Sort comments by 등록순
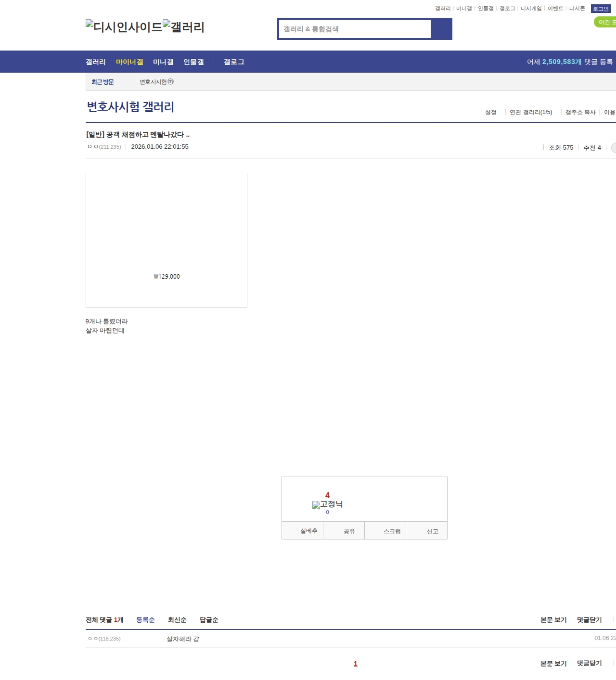 pos(145,620)
